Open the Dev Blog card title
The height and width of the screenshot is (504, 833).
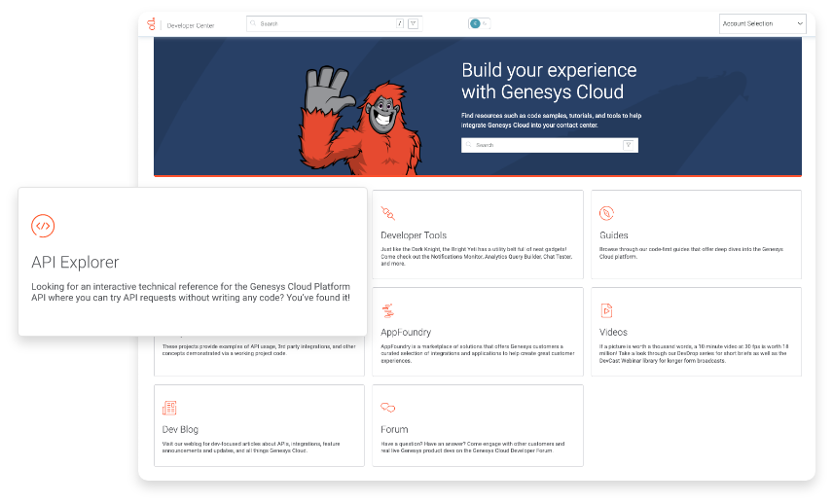180,430
